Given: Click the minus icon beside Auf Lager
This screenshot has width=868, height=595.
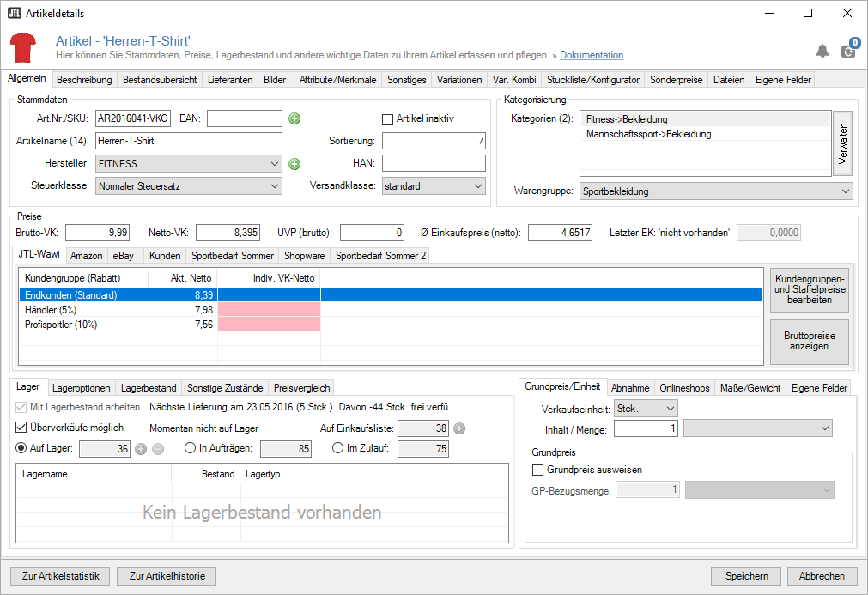Looking at the screenshot, I should tap(157, 449).
